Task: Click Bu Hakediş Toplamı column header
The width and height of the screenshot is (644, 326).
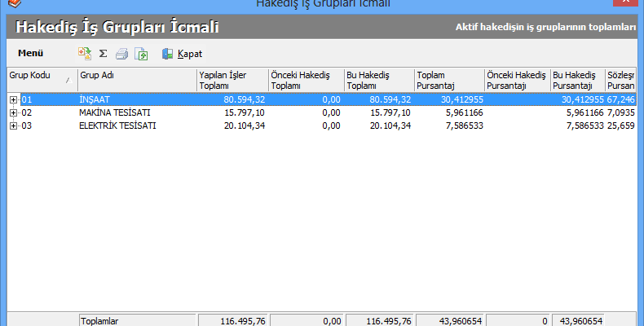Action: click(378, 80)
